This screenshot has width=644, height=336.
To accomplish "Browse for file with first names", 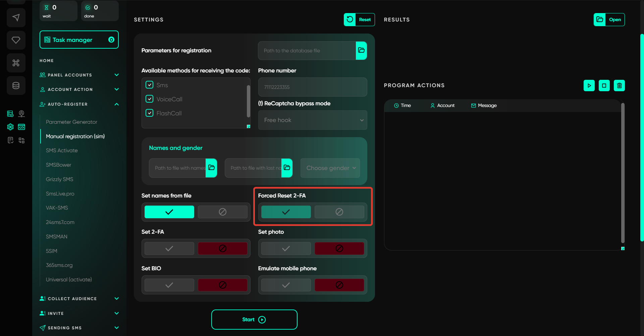I will [211, 168].
